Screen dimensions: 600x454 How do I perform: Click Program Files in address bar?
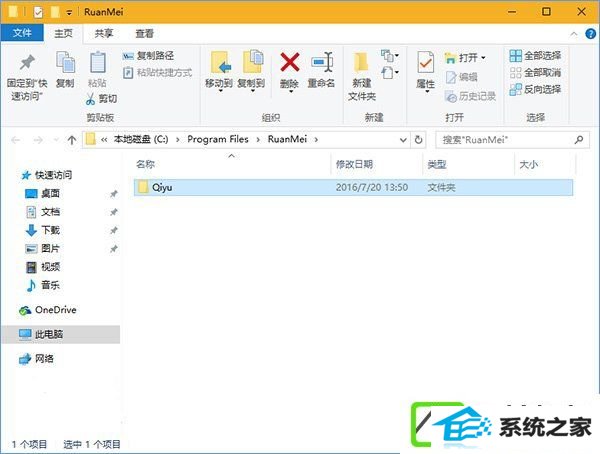tap(218, 139)
